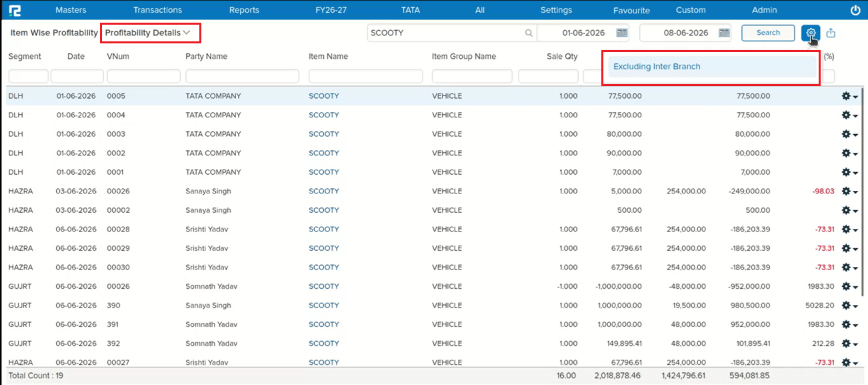Click the Segment column header
The image size is (868, 385).
point(25,57)
